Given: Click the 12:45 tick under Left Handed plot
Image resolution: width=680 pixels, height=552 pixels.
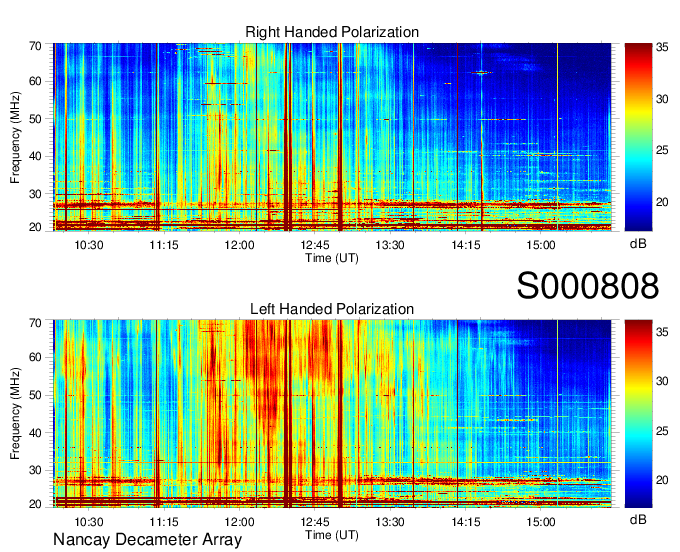Looking at the screenshot, I should coord(315,522).
